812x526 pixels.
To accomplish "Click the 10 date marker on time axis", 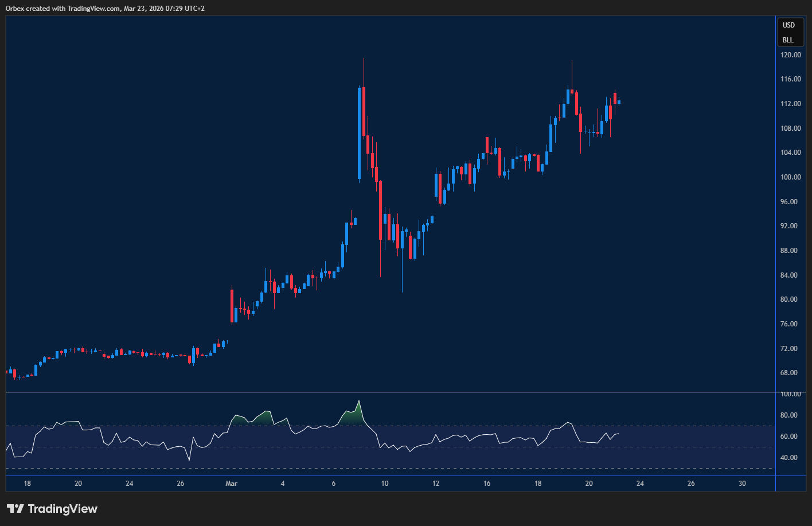I will 384,484.
